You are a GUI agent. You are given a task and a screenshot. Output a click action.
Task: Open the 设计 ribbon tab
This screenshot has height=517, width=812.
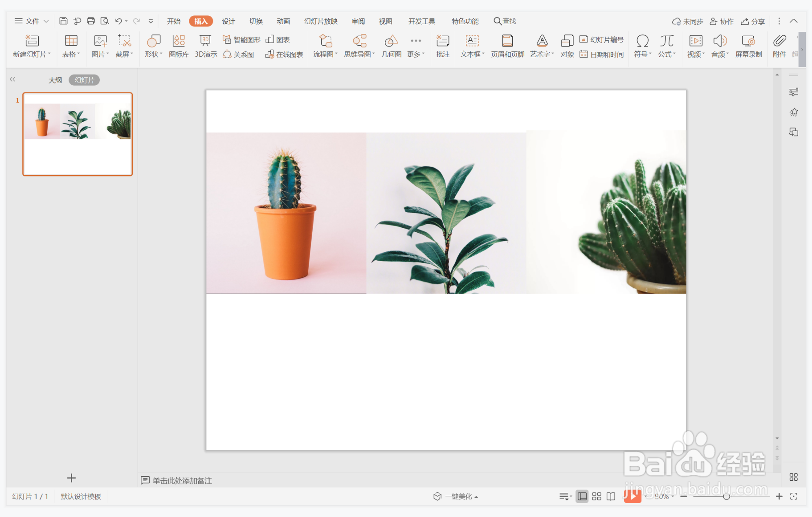coord(228,21)
